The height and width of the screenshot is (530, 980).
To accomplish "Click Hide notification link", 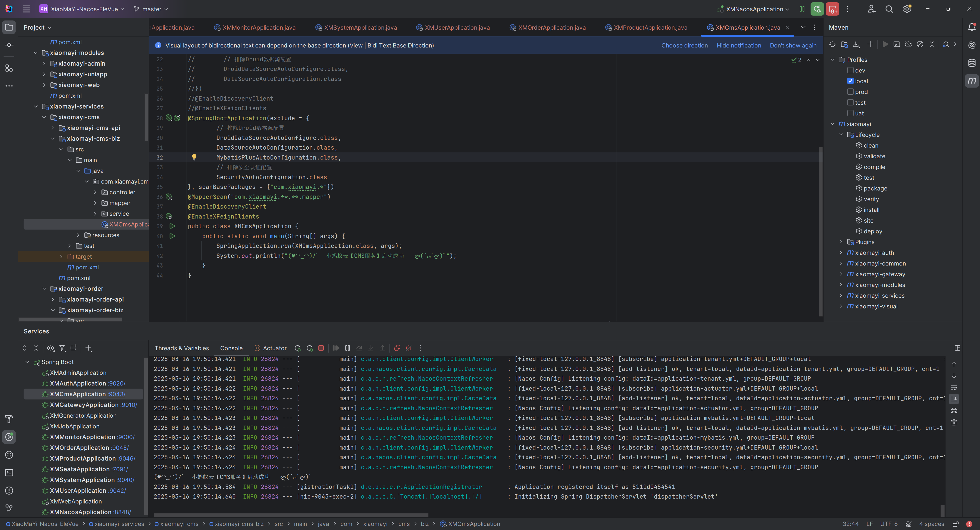I will pyautogui.click(x=739, y=45).
